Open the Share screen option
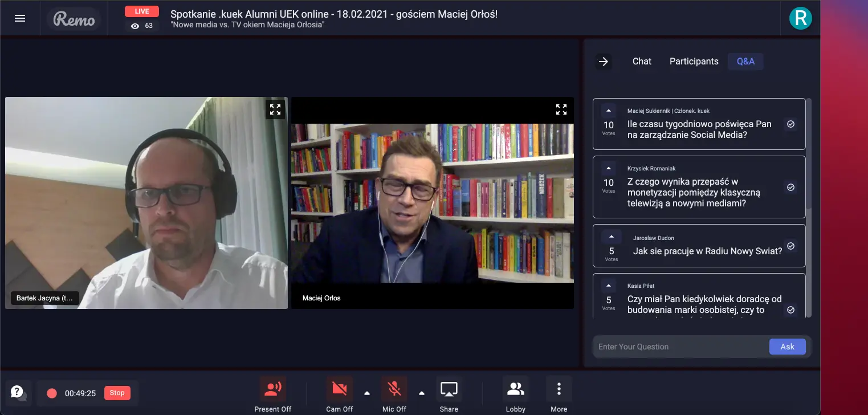 click(449, 394)
